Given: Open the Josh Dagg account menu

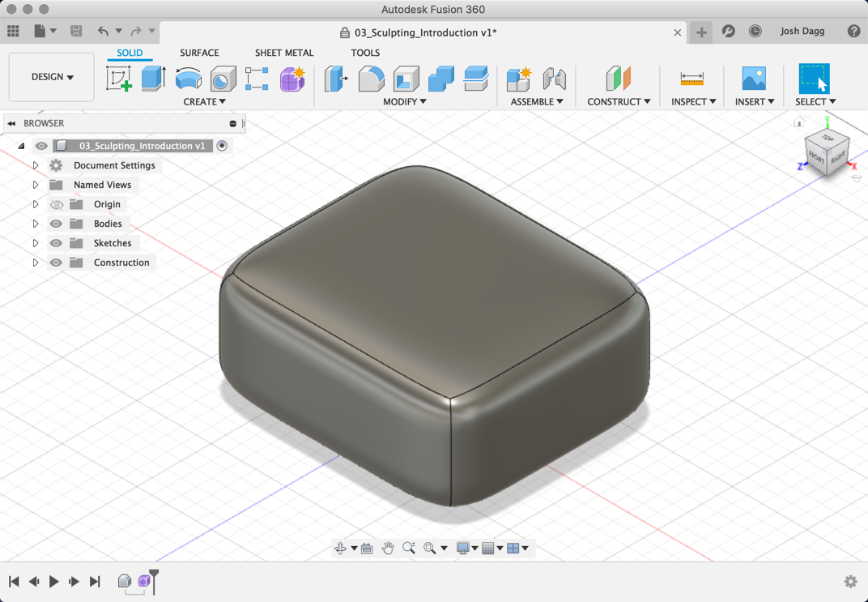Looking at the screenshot, I should (x=802, y=31).
